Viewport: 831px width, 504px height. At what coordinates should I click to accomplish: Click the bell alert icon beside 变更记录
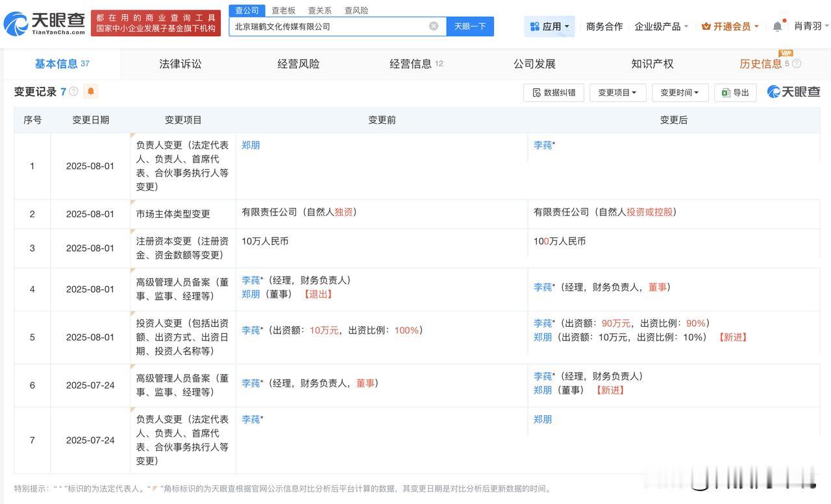pyautogui.click(x=91, y=91)
